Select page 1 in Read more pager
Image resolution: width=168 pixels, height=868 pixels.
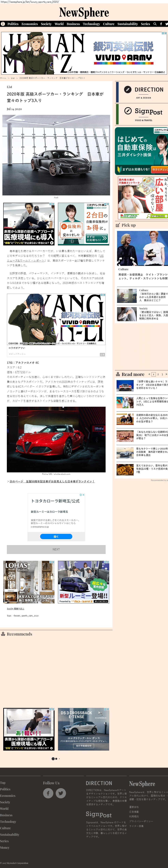(x=153, y=374)
